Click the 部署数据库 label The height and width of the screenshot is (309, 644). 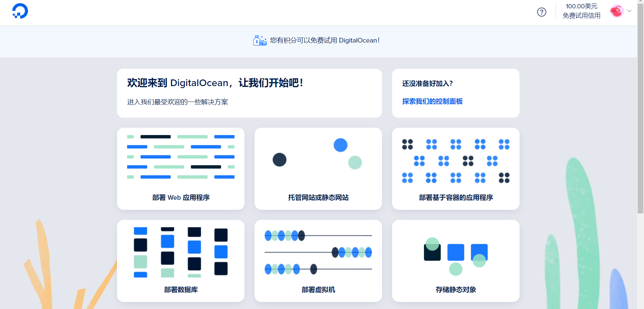pos(180,290)
